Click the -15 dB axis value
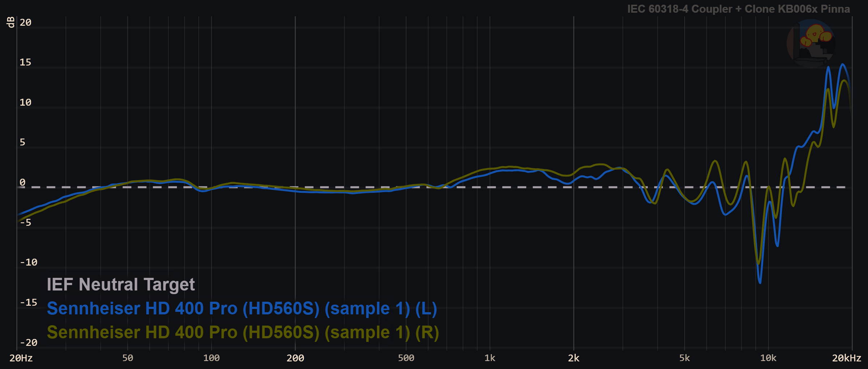 point(29,303)
